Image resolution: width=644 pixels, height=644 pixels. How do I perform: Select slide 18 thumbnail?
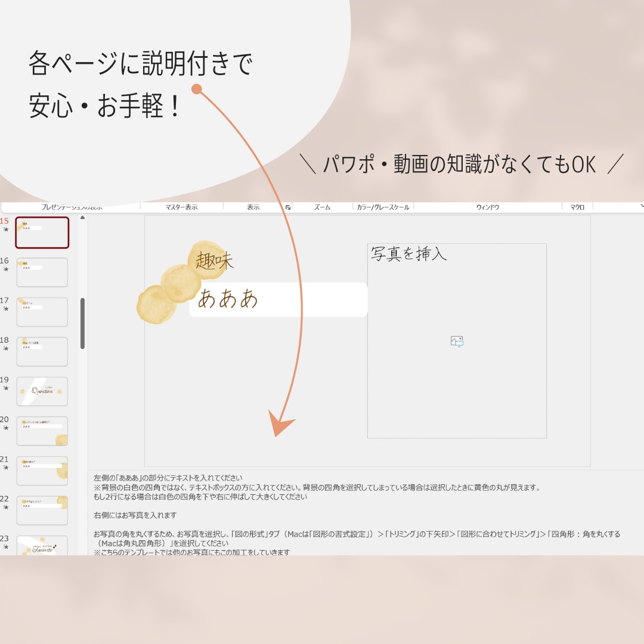(42, 352)
